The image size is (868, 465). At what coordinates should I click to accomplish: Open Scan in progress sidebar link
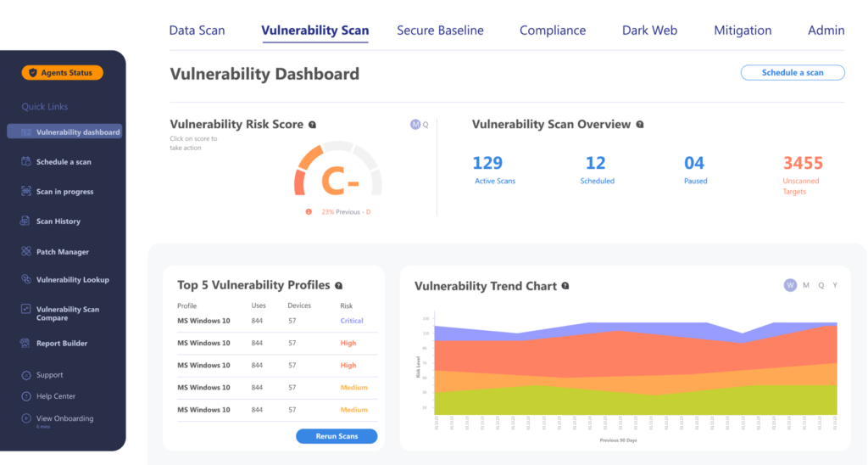64,192
